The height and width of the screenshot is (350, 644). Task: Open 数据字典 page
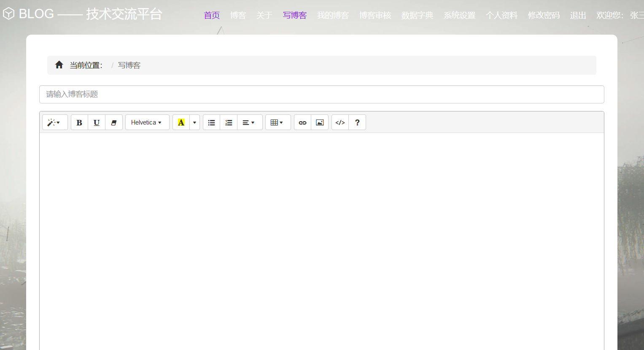[x=417, y=15]
